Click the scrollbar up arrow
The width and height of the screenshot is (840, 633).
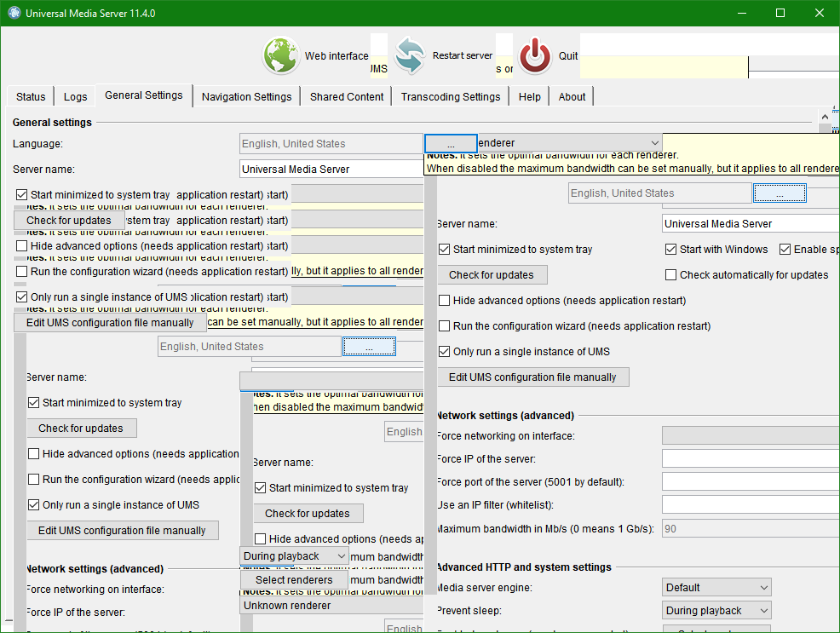(825, 117)
